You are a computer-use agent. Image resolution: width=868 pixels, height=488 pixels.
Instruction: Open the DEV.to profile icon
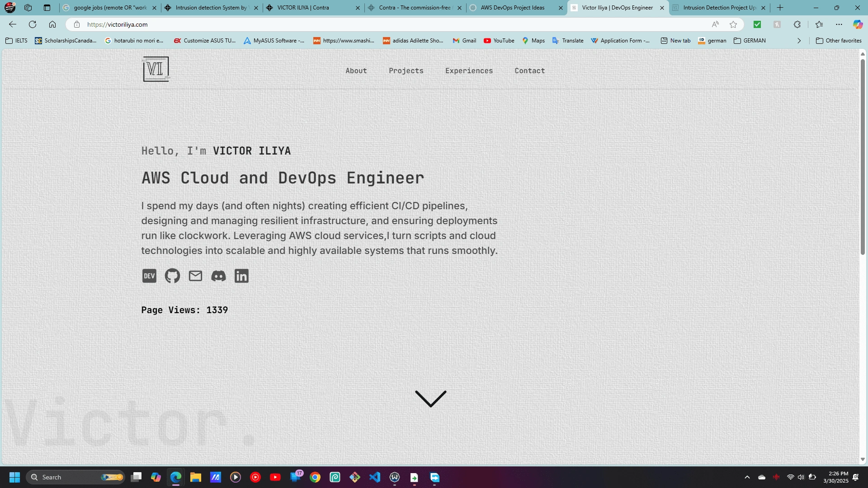(x=149, y=276)
